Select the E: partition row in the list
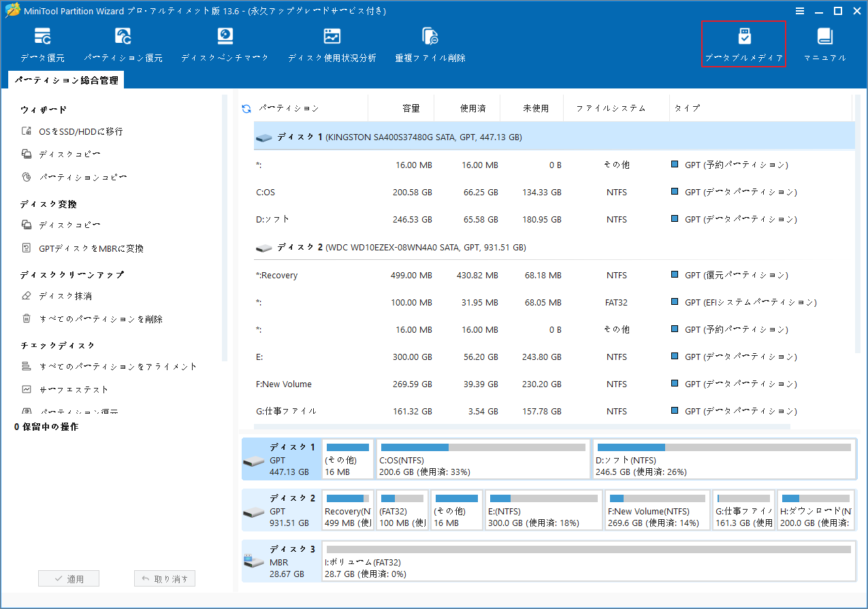Screen dimensions: 868x609 tap(554, 357)
